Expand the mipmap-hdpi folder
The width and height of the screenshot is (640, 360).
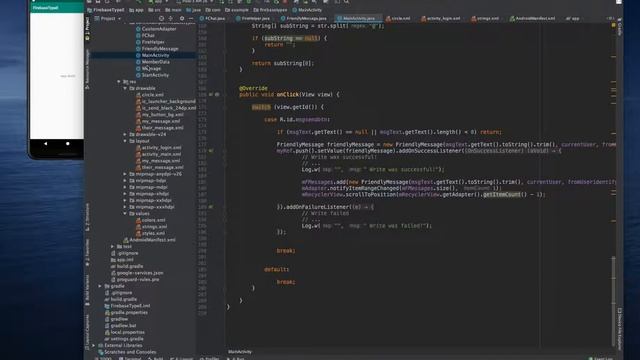point(125,180)
